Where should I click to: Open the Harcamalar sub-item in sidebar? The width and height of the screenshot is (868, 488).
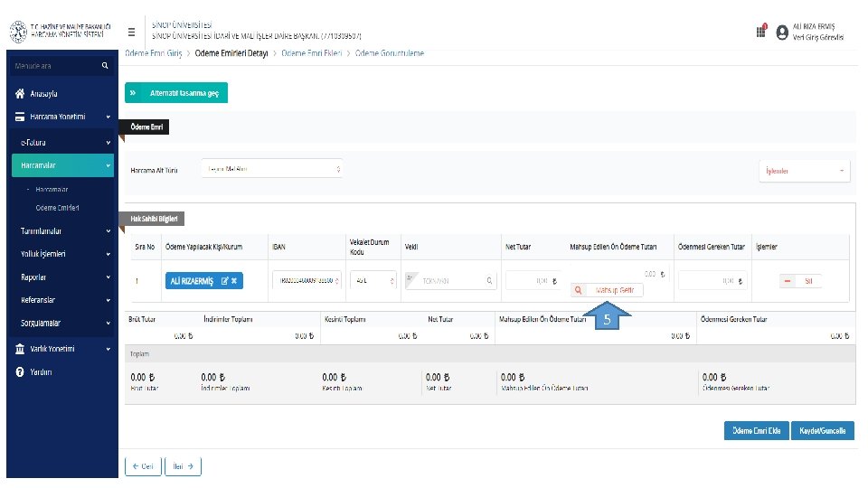click(52, 189)
